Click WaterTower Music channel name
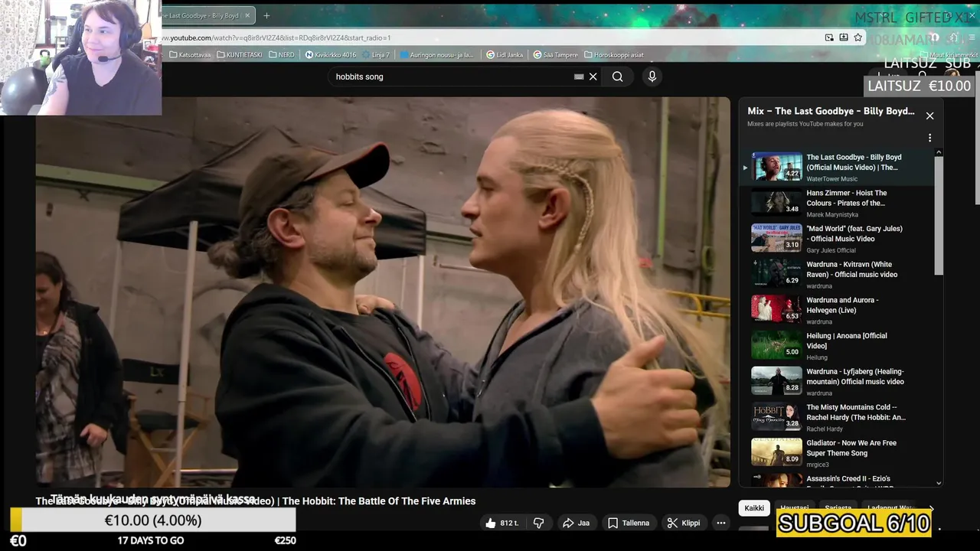980x551 pixels. click(831, 179)
